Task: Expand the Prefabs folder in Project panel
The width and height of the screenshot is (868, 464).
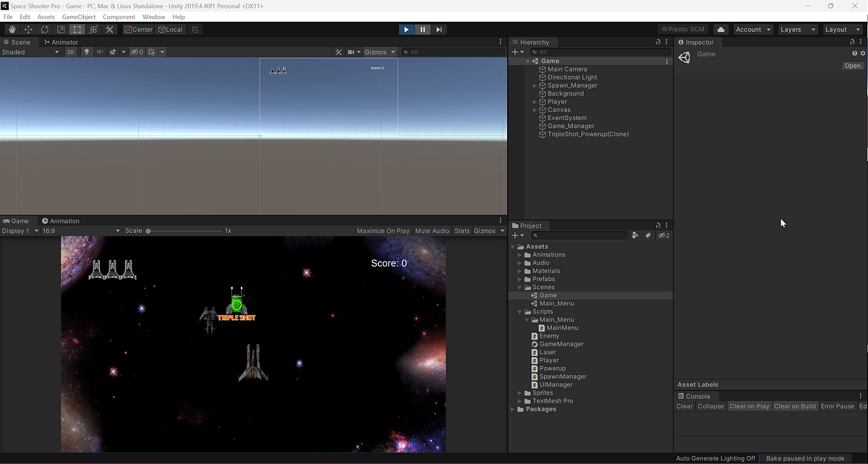Action: coord(519,279)
